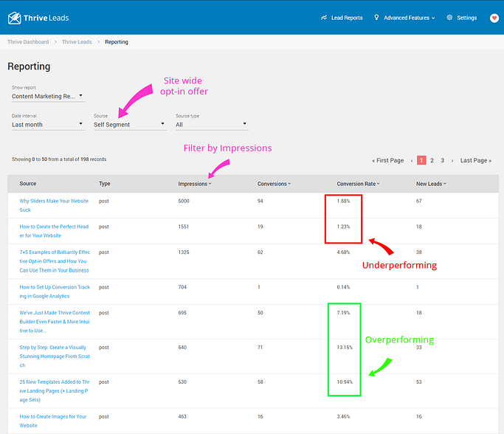Open the Date interval dropdown
The height and width of the screenshot is (434, 504).
(48, 125)
